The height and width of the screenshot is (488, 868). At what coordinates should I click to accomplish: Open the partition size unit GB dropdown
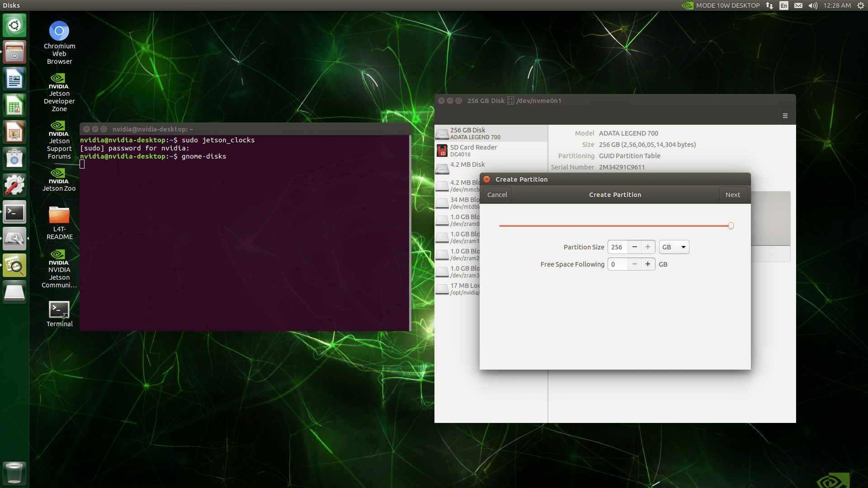674,247
